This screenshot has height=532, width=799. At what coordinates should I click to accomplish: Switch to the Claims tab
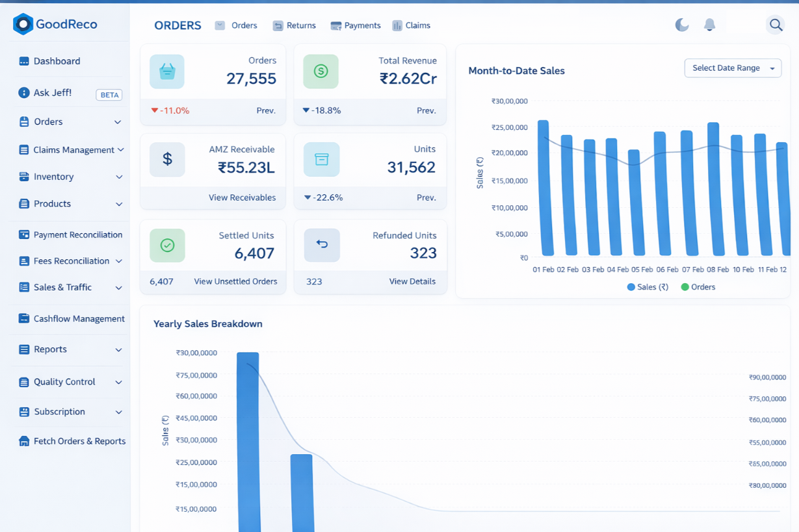(x=411, y=25)
